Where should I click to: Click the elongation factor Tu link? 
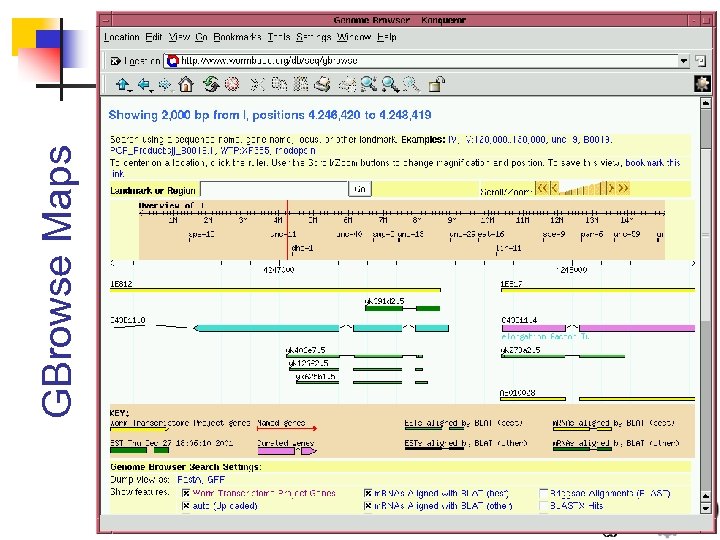tap(545, 337)
